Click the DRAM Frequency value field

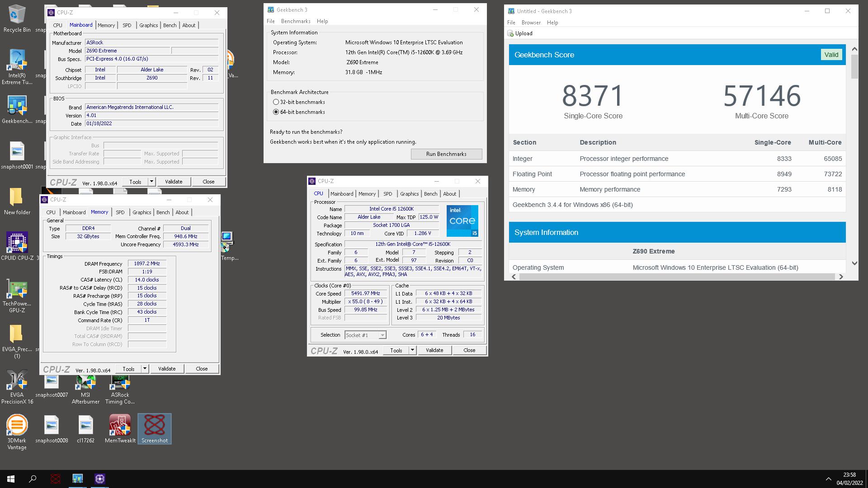[147, 263]
